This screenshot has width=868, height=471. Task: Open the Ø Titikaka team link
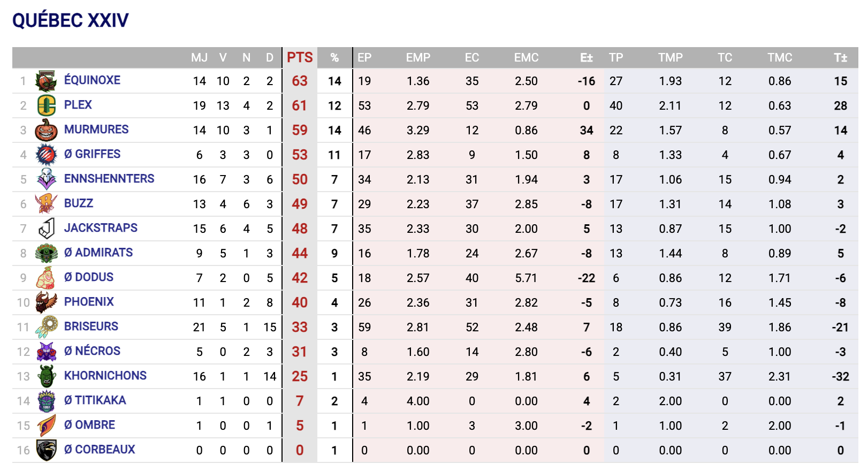95,400
